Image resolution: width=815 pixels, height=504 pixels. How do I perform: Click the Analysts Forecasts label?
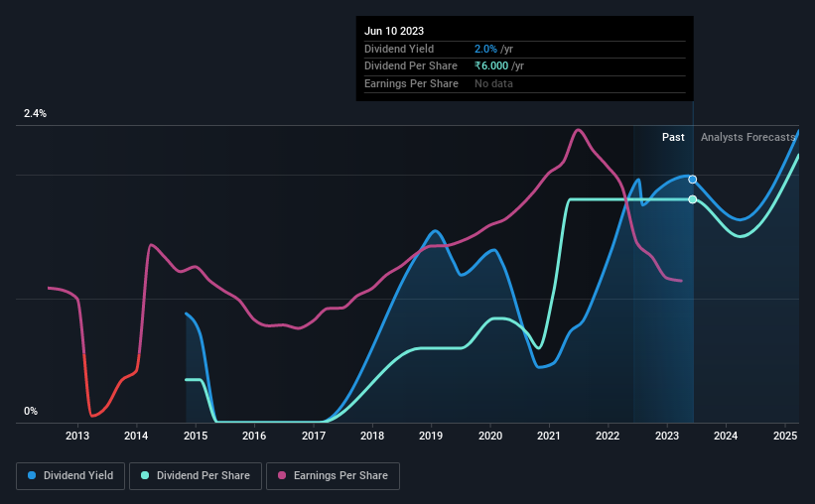(x=747, y=137)
